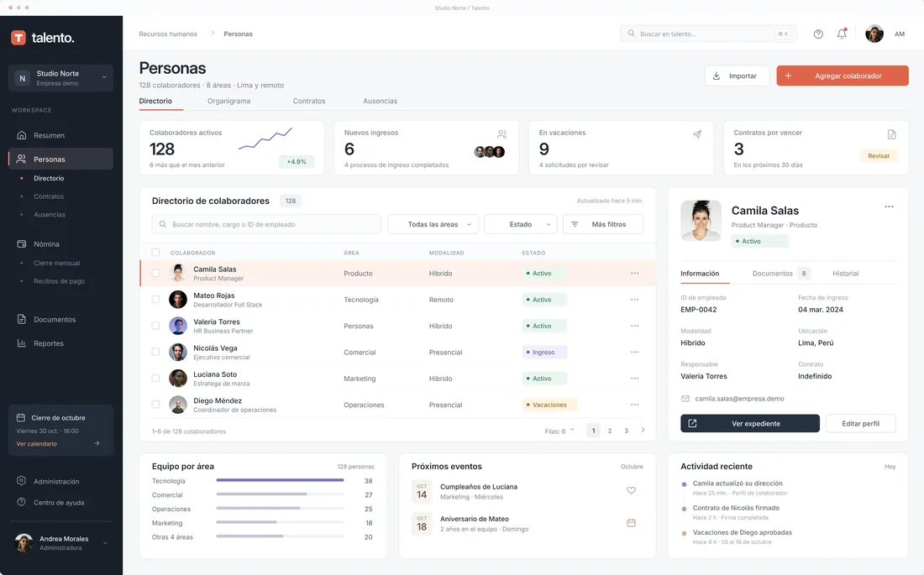Open the Documentos tab in profile panel

point(781,274)
